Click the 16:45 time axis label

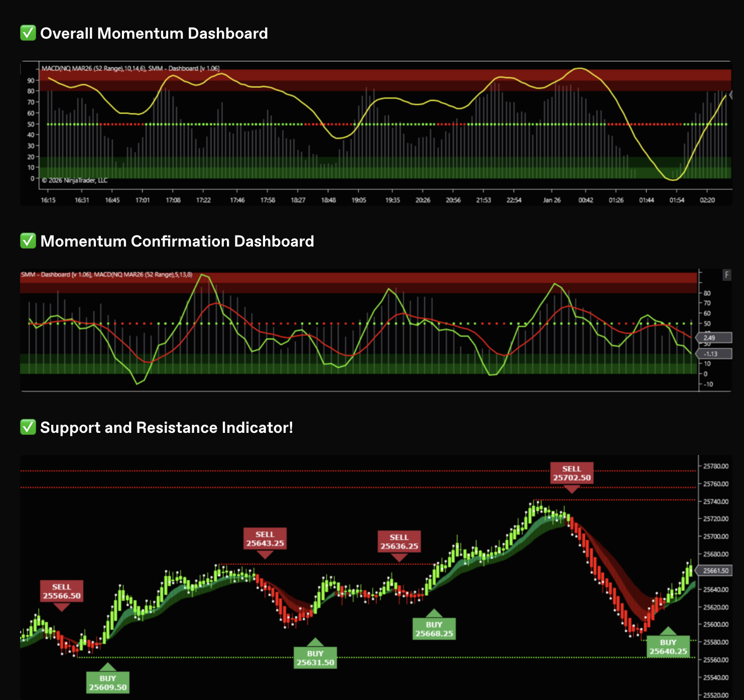point(112,200)
